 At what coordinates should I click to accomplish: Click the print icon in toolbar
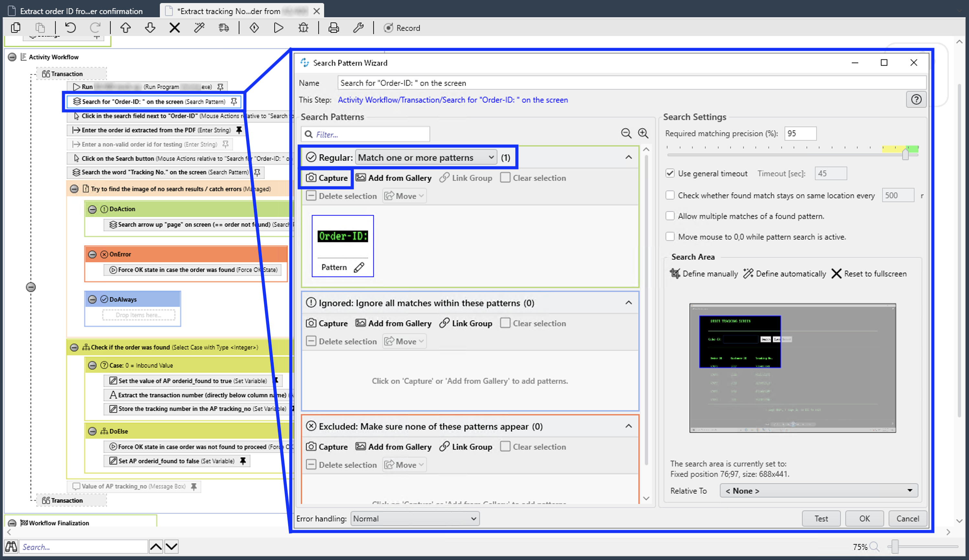tap(333, 28)
